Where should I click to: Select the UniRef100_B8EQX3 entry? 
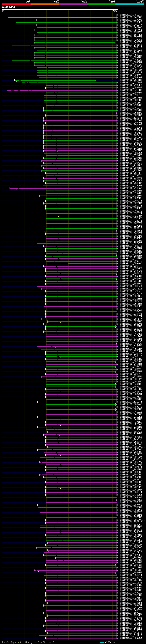131,570
